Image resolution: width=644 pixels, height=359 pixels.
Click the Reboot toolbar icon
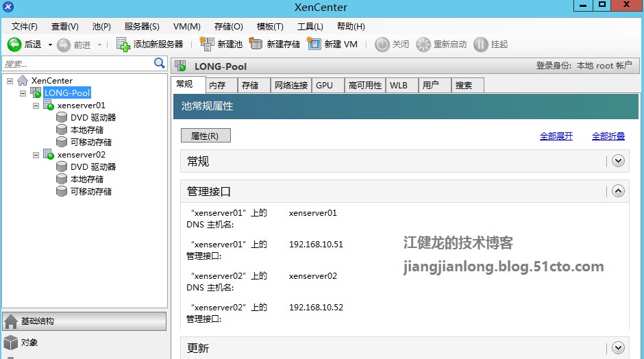point(423,45)
